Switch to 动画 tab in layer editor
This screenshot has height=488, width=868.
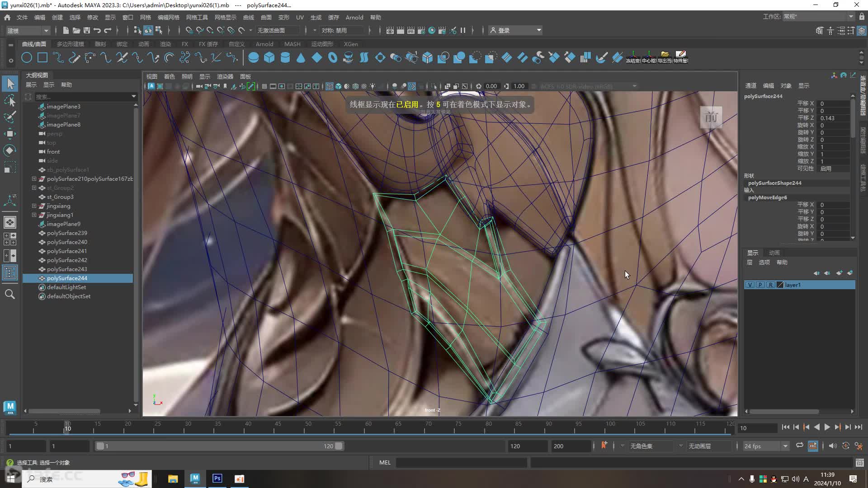click(774, 253)
